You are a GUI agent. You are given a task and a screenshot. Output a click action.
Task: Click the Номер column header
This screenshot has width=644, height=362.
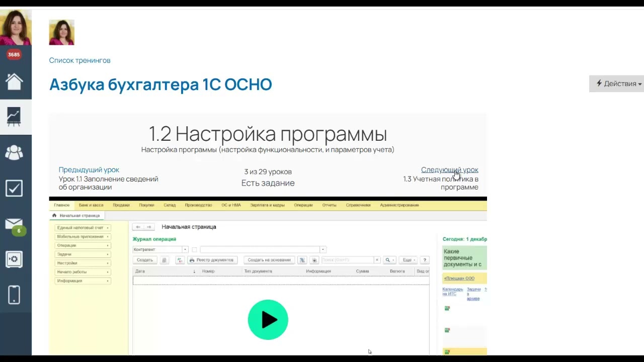point(208,271)
